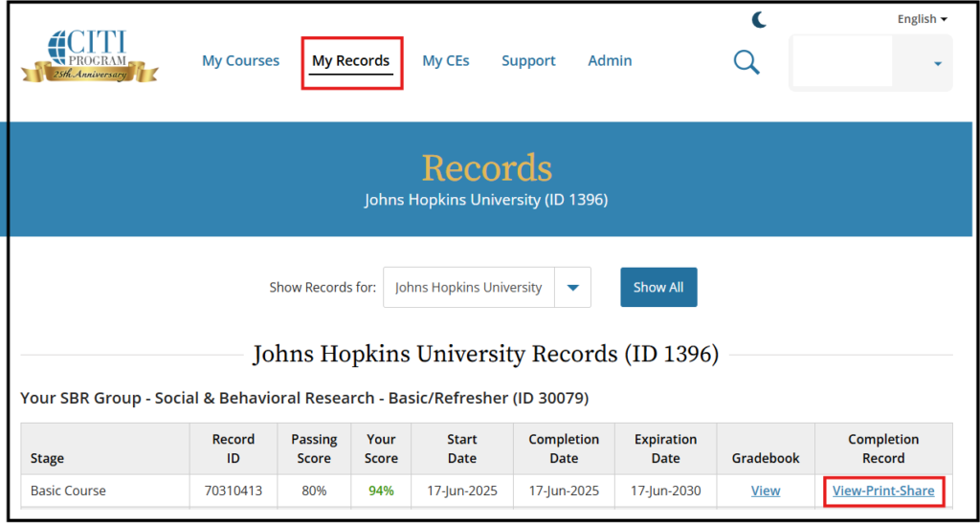
Task: Click the Expiration Date column header
Action: (x=666, y=448)
